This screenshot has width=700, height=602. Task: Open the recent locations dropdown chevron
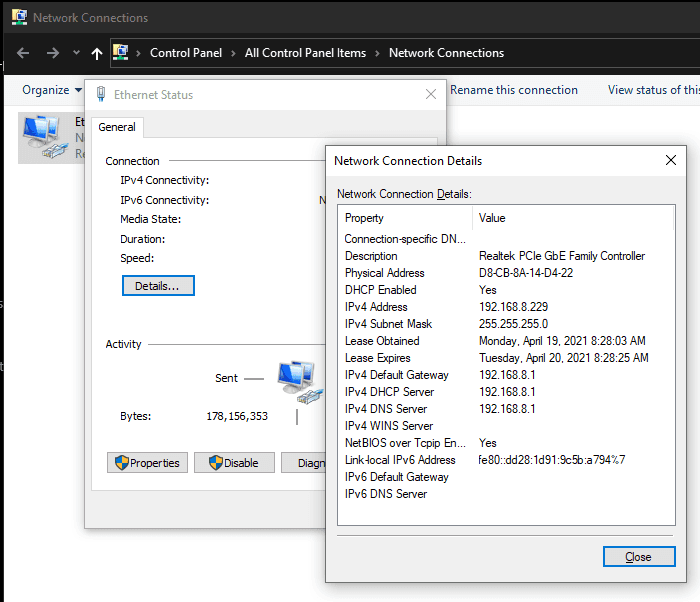[76, 53]
